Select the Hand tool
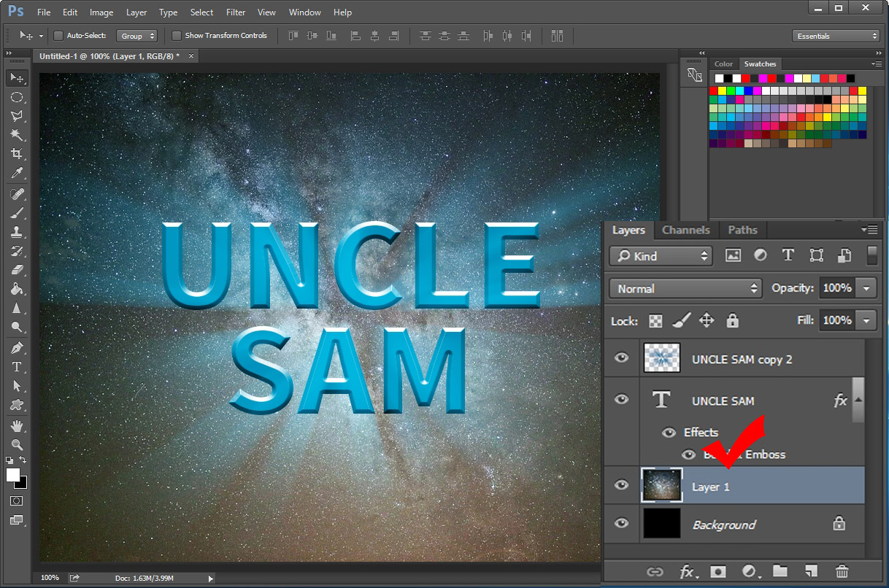Screen dimensions: 889x588 point(17,426)
